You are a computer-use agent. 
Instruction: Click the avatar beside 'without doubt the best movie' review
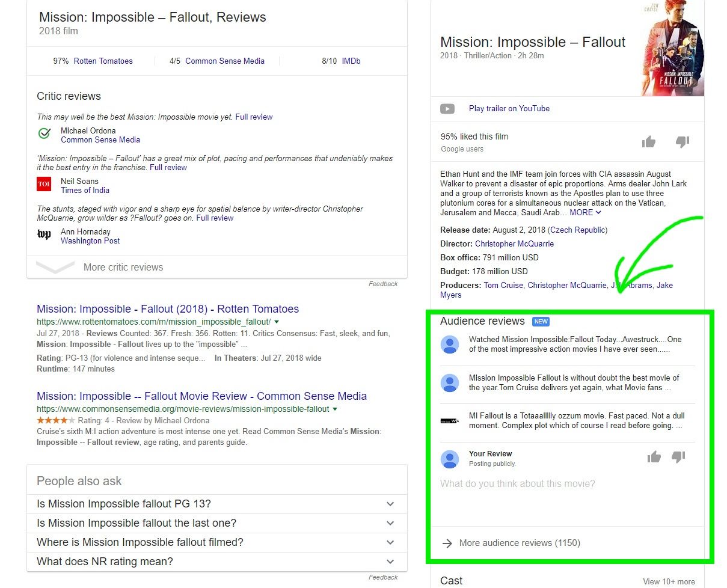[x=450, y=383]
